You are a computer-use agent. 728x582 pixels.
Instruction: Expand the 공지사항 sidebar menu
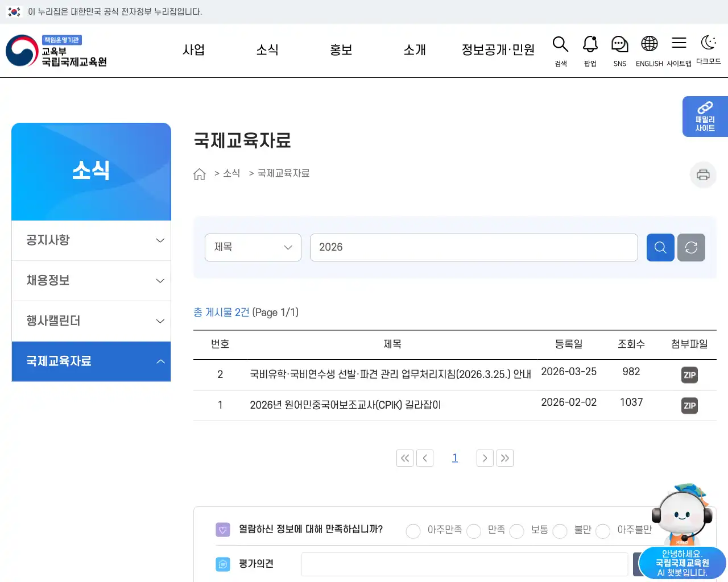91,240
